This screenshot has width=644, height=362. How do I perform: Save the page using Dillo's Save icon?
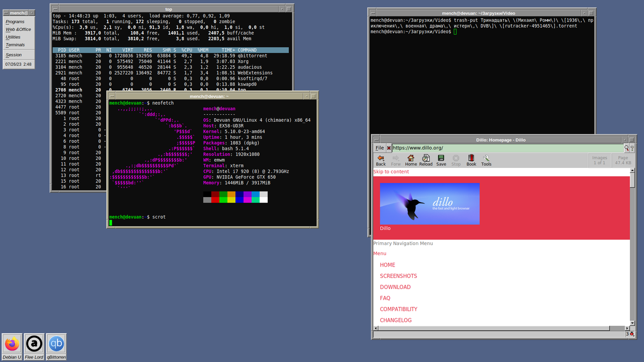coord(441,160)
